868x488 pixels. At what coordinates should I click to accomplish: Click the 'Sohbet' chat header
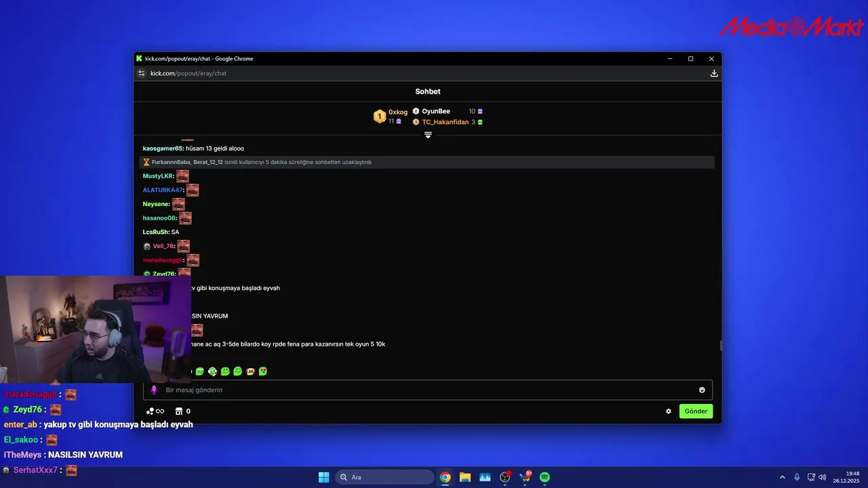428,91
